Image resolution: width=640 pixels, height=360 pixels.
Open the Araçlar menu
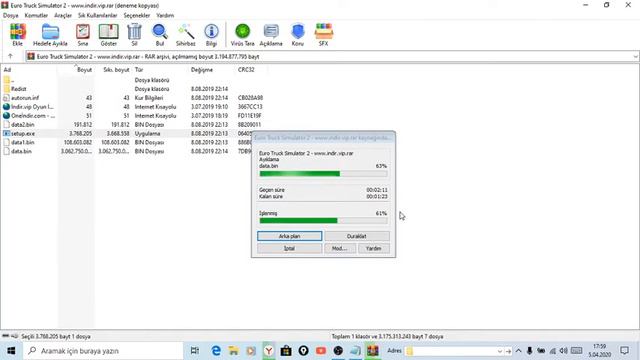click(63, 16)
